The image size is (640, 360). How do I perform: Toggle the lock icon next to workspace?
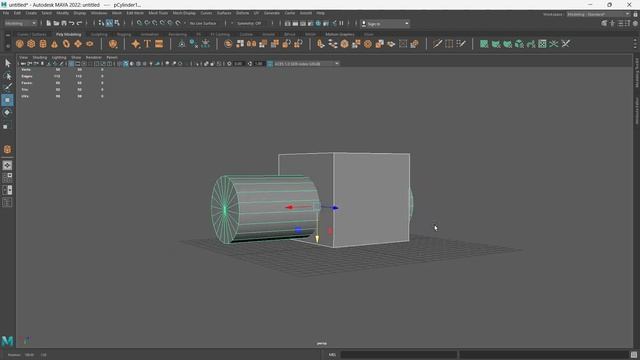[x=636, y=14]
